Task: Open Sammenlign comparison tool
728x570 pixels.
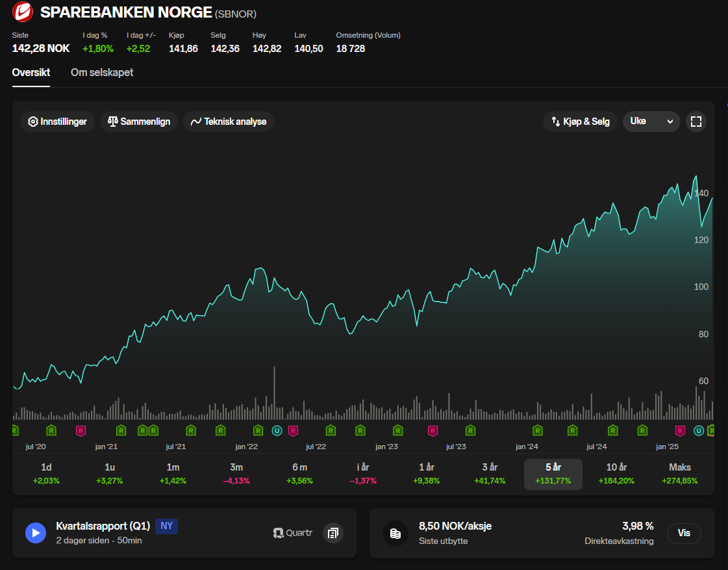Action: pyautogui.click(x=139, y=122)
